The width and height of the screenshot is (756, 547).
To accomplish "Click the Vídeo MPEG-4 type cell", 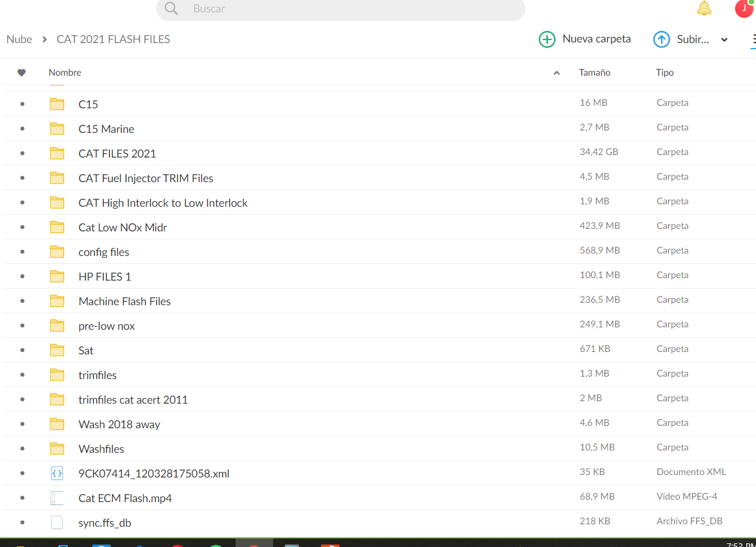I will point(687,497).
